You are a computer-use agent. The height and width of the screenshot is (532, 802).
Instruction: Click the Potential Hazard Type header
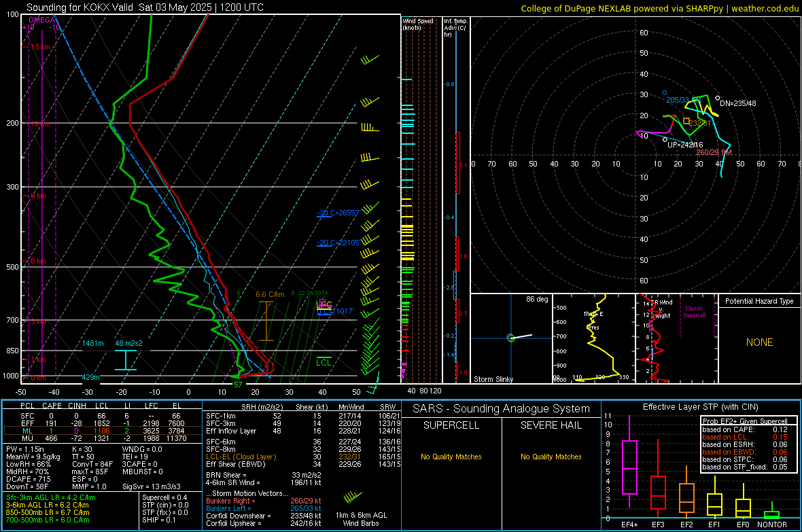(759, 301)
